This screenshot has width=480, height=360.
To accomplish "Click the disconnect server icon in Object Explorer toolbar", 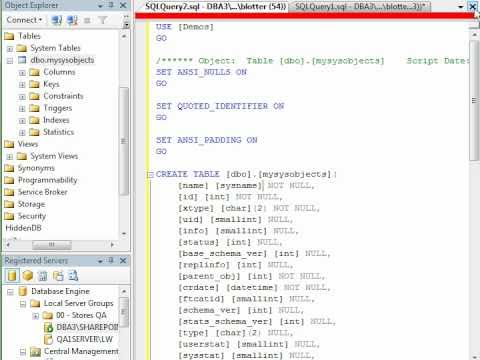I will pos(72,20).
